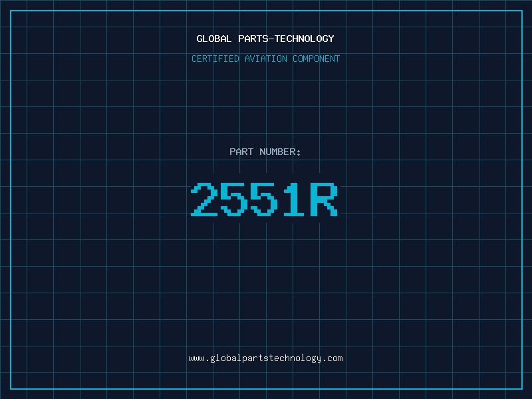The width and height of the screenshot is (532, 399).
Task: Select the CERTIFIED AVIATION COMPONENT subtitle
Action: pos(265,59)
